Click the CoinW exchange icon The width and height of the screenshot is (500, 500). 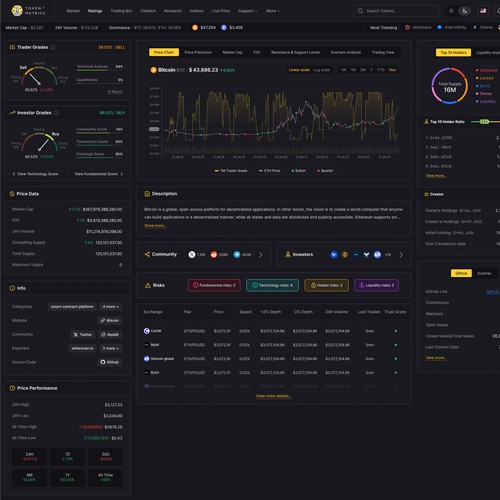point(146,331)
